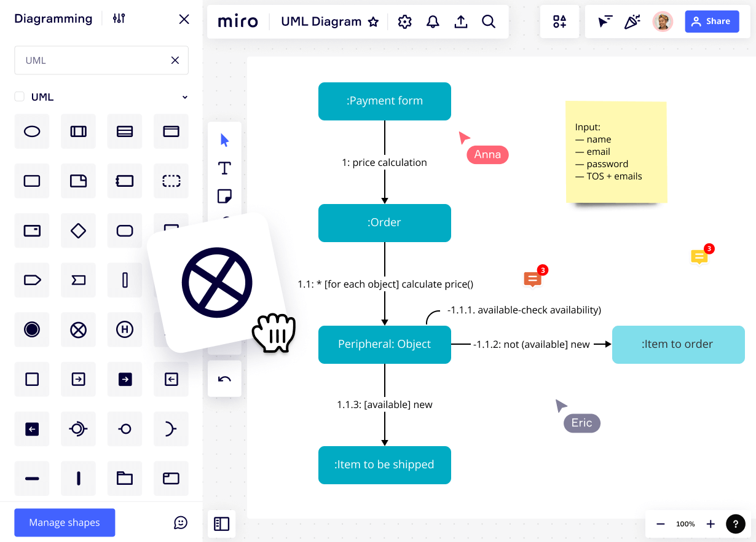This screenshot has height=542, width=756.
Task: Open board search with the magnifier icon
Action: tap(489, 21)
